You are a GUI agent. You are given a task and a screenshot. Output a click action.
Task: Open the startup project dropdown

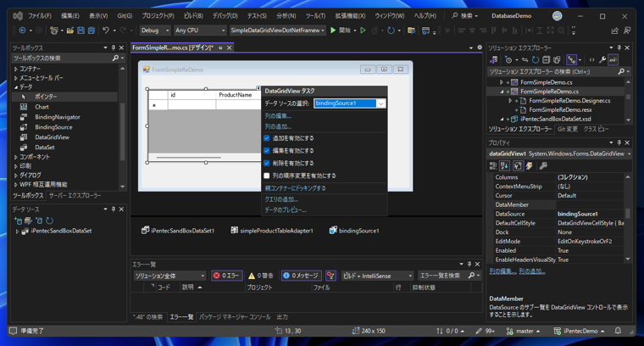[277, 31]
